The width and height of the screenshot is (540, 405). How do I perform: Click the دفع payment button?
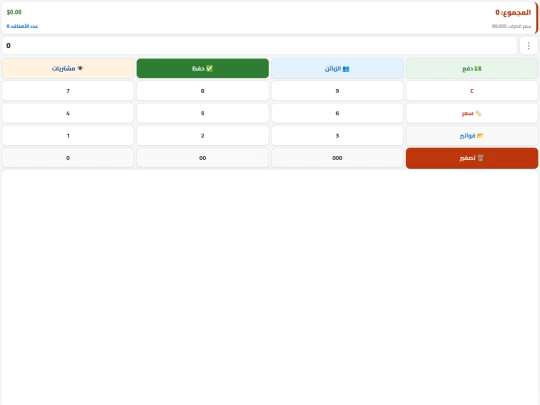pyautogui.click(x=472, y=69)
